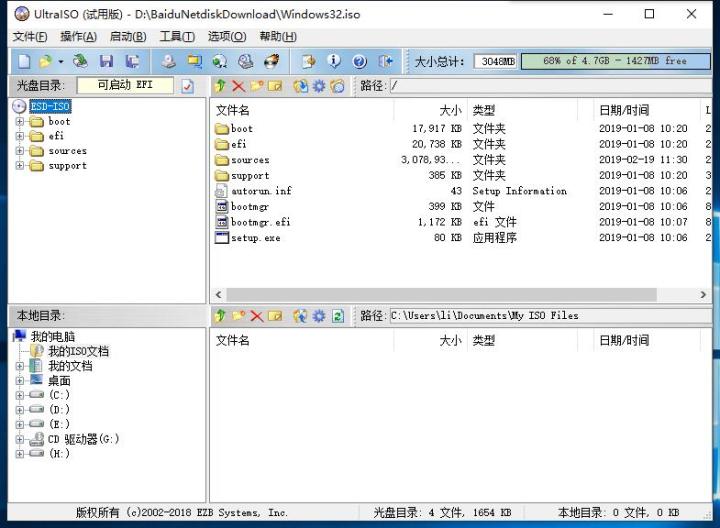The width and height of the screenshot is (720, 528).
Task: Click the Rename icon in local pane toolbar
Action: [x=275, y=316]
